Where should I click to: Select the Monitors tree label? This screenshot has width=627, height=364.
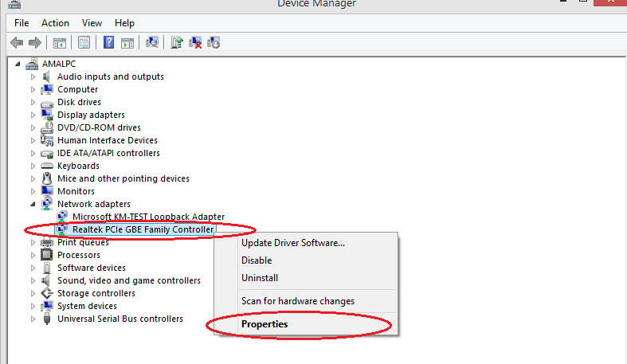pos(76,191)
